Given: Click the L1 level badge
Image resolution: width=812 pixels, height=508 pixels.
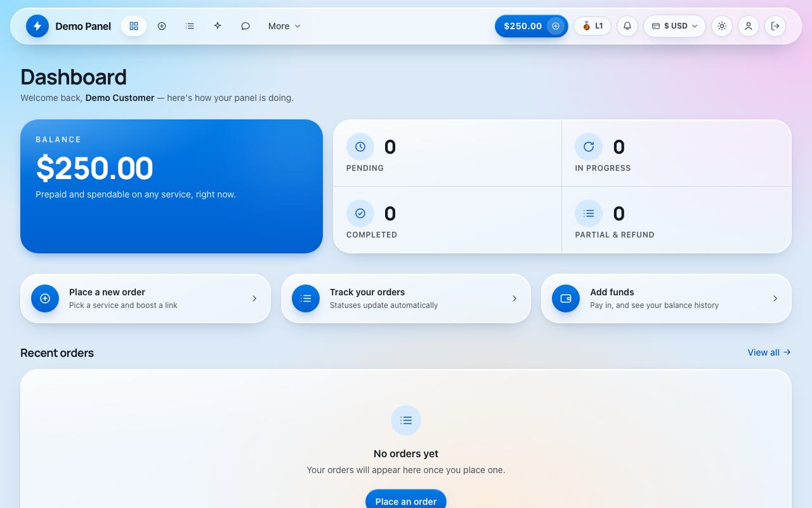Looking at the screenshot, I should (593, 26).
